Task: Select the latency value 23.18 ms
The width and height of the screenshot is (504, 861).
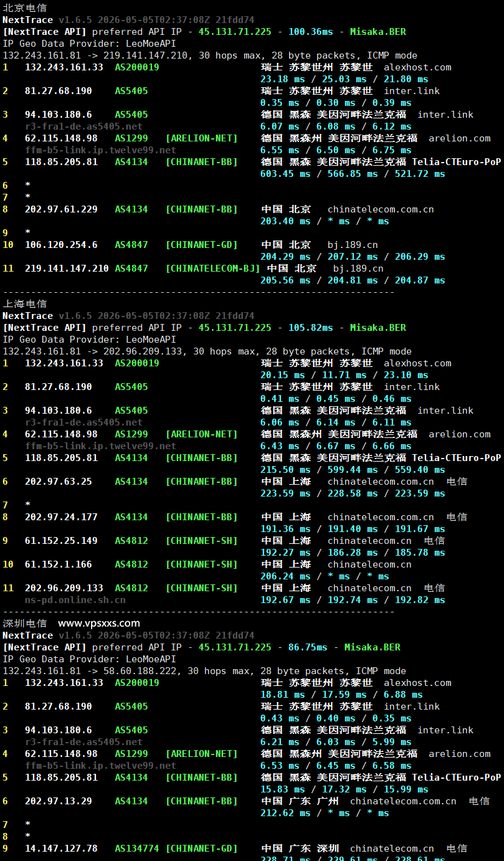Action: pos(283,79)
